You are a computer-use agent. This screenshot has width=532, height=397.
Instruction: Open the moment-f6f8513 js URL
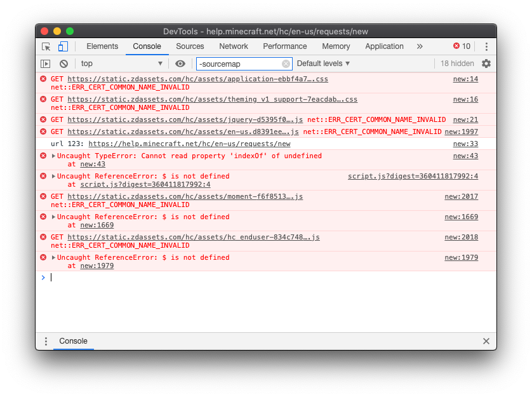(185, 197)
